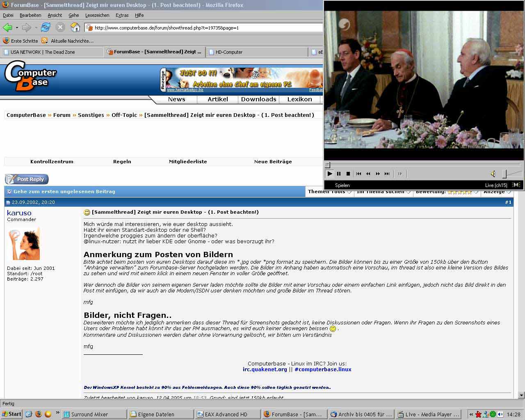Switch to EAX Advanced HD taskbar window
525x420 pixels.
228,414
